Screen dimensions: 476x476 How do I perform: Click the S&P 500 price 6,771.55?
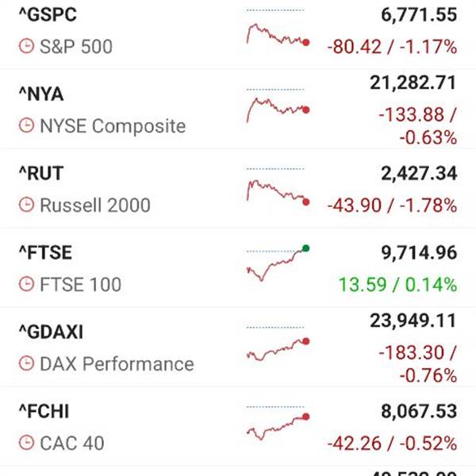413,15
